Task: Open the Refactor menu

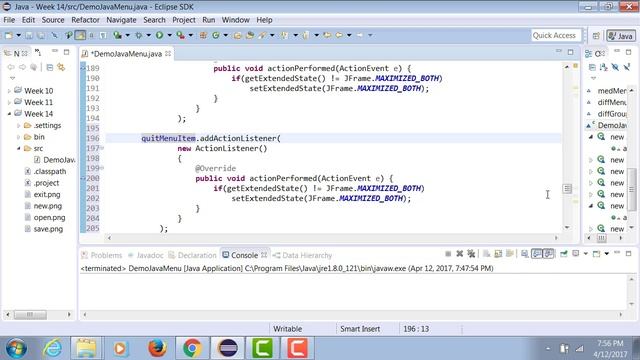Action: (85, 20)
